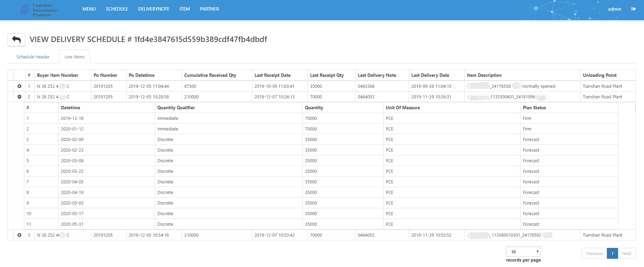This screenshot has width=644, height=267.
Task: Click the Previous pagination button
Action: pos(594,253)
